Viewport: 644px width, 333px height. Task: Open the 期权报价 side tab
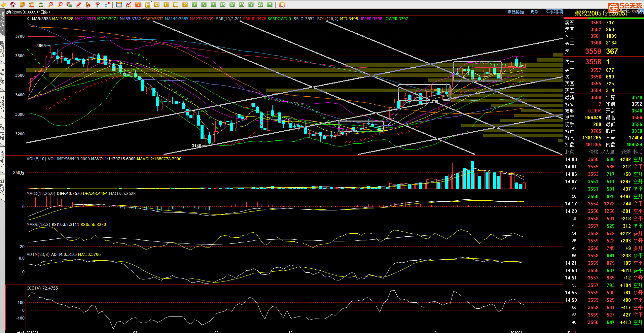[x=2, y=104]
